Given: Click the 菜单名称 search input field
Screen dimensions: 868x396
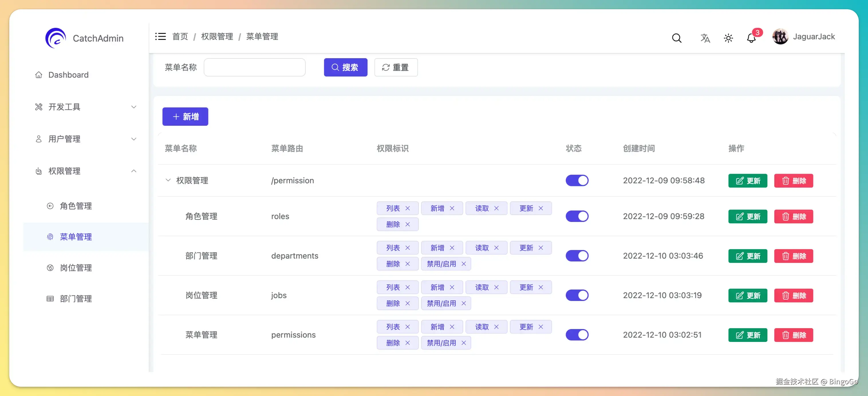Looking at the screenshot, I should click(x=255, y=67).
